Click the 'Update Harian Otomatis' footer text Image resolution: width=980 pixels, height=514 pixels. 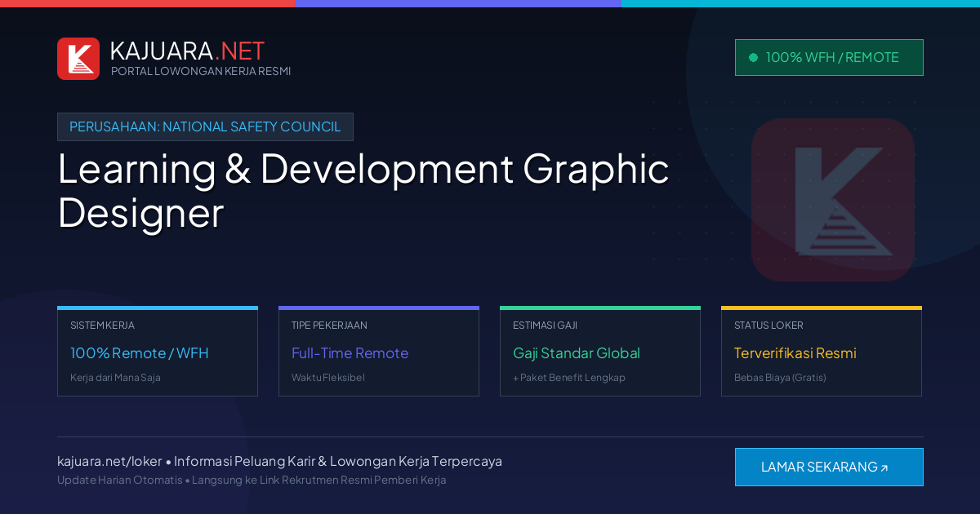coord(120,480)
